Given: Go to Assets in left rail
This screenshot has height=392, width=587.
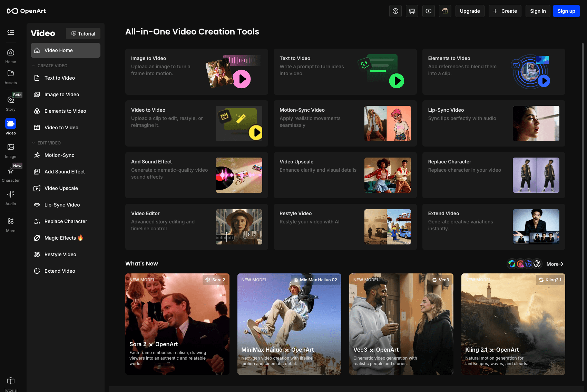Looking at the screenshot, I should click(11, 77).
